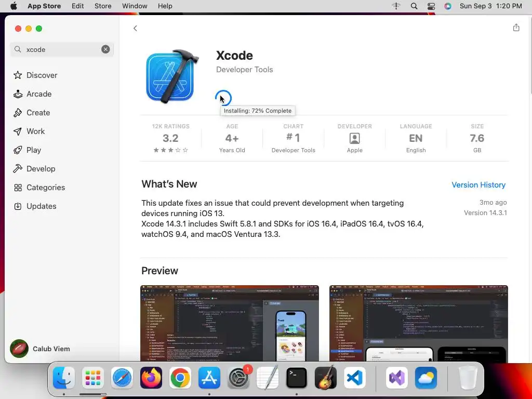532x399 pixels.
Task: Open Calub Viem account profile
Action: (x=40, y=349)
